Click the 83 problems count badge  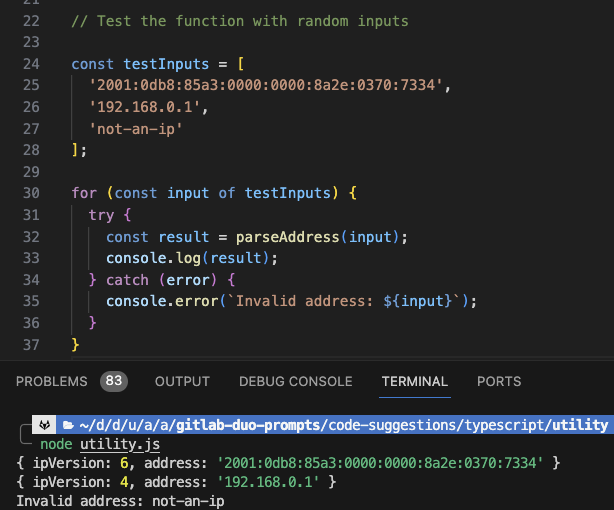114,381
